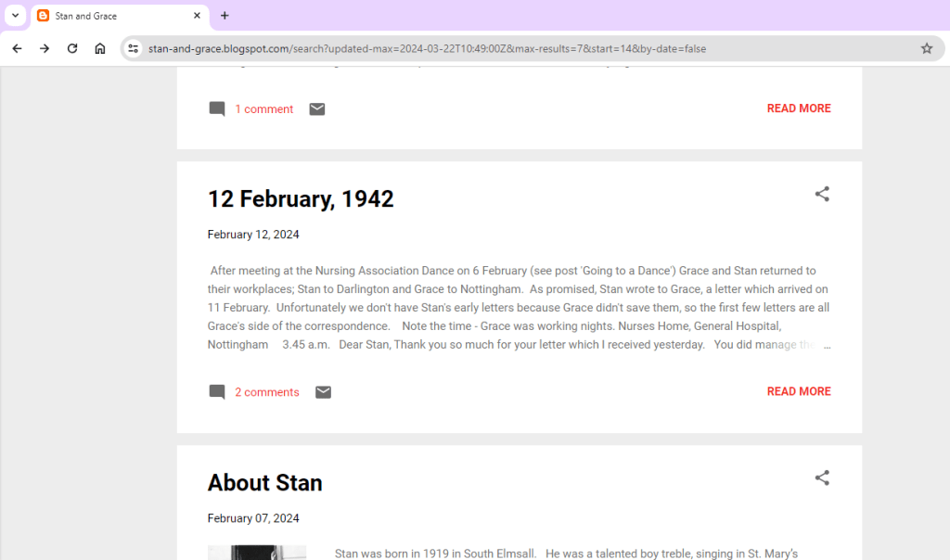Navigate back with the back arrow

click(17, 48)
